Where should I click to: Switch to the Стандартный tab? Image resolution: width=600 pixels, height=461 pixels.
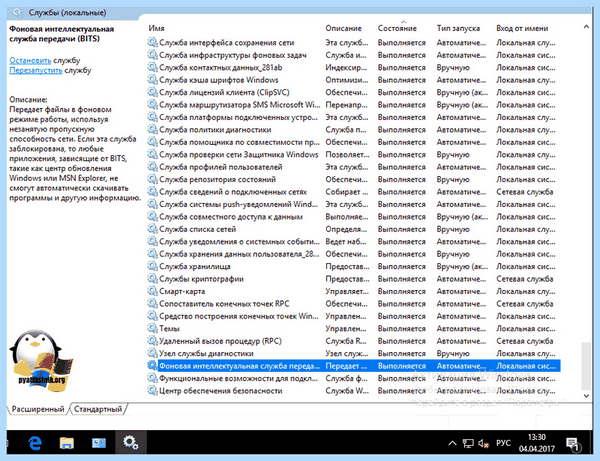click(x=98, y=409)
